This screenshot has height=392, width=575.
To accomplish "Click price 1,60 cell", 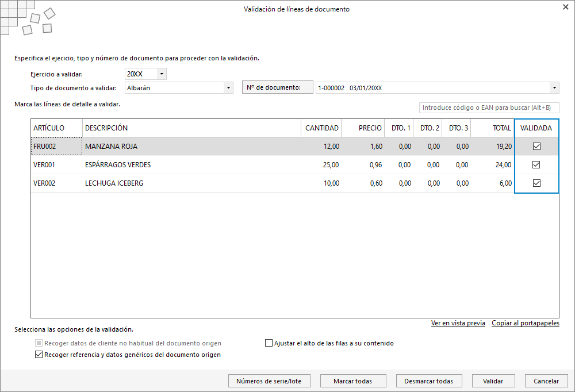I will click(363, 147).
